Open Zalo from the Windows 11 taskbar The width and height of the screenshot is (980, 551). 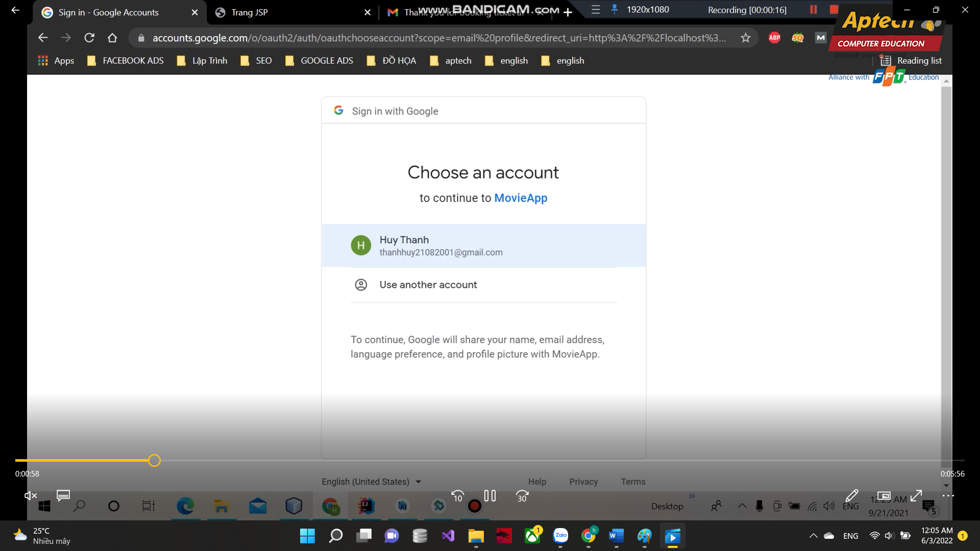[560, 536]
